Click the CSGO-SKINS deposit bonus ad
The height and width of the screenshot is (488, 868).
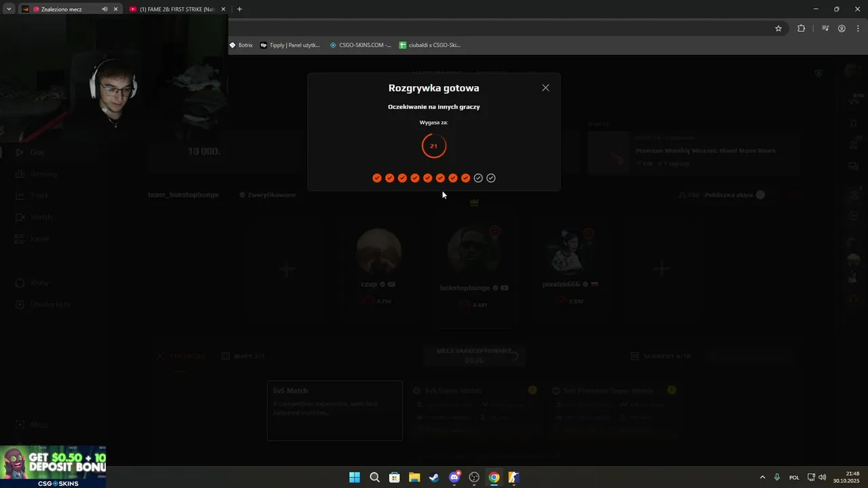coord(53,466)
